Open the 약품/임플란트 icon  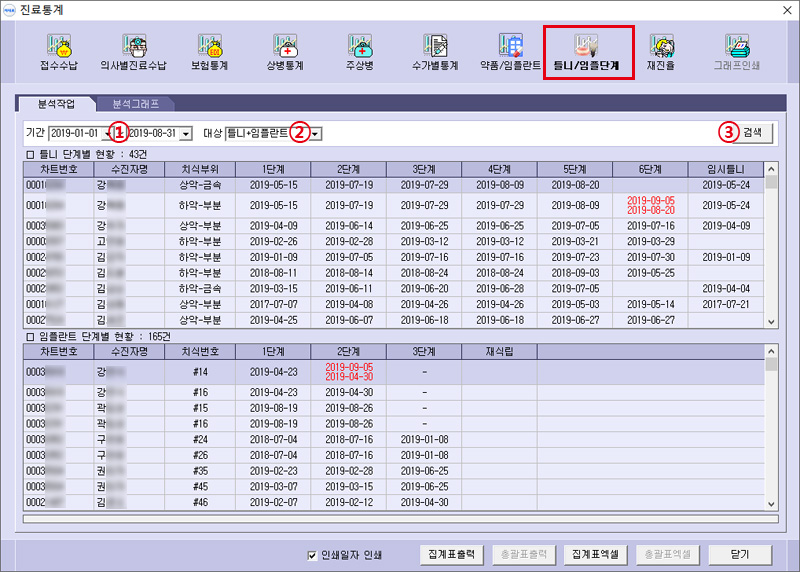[511, 52]
